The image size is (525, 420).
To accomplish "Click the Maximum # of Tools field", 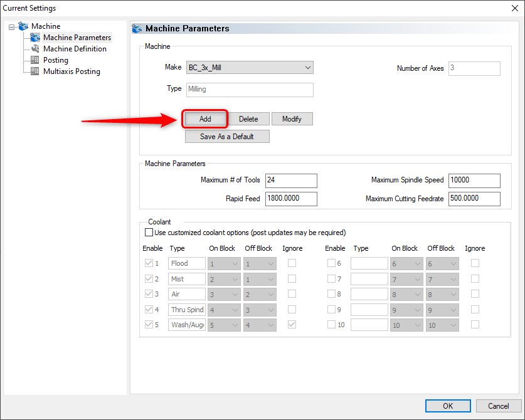I will (291, 181).
